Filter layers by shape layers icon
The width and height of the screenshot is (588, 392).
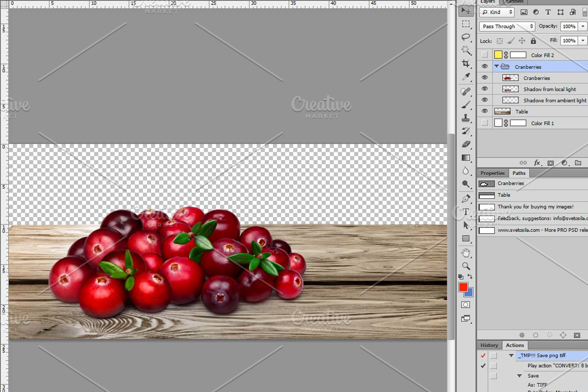click(560, 12)
